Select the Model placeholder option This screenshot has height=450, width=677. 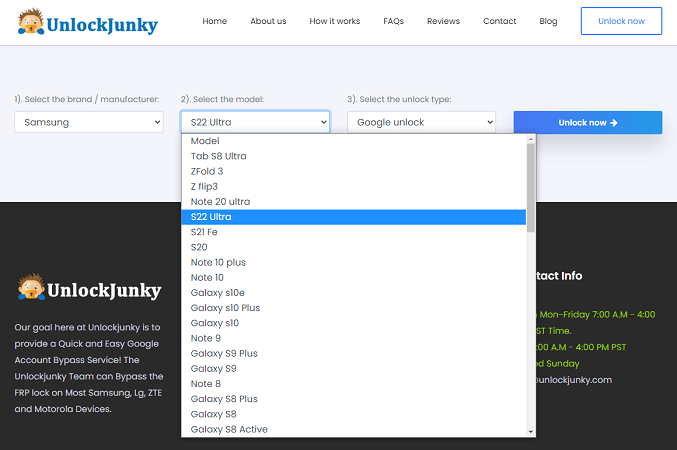coord(354,141)
